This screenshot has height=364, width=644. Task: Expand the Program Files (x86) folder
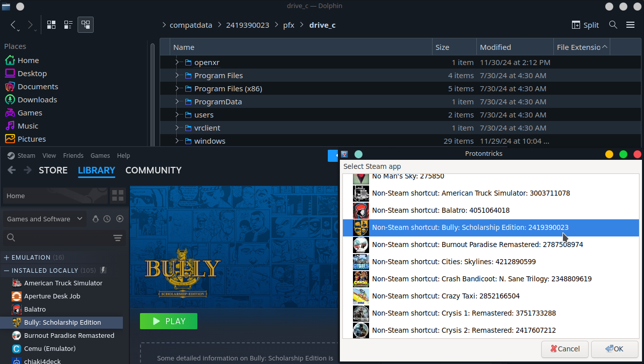tap(177, 88)
